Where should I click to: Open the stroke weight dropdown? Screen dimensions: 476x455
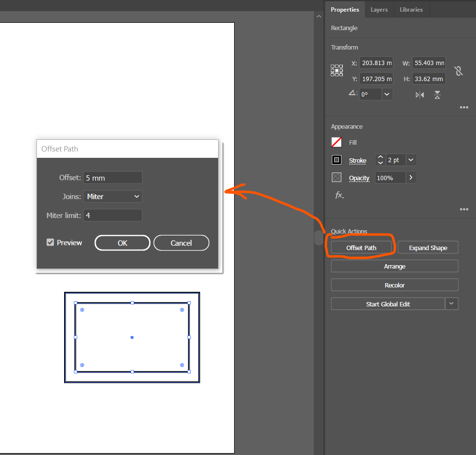point(410,160)
